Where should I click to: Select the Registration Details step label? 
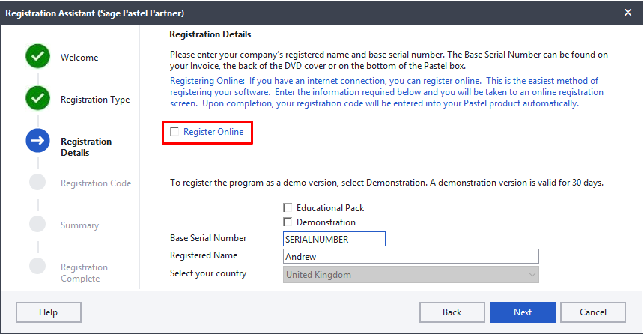(x=86, y=147)
